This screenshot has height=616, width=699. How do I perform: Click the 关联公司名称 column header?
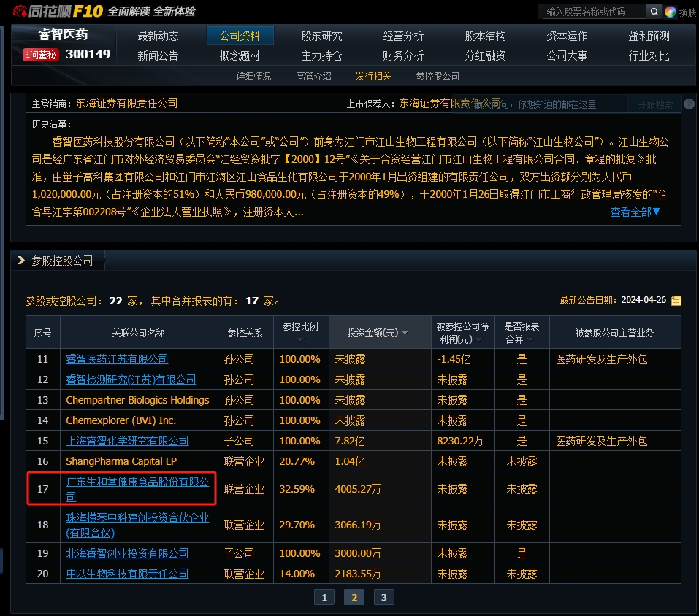click(x=139, y=333)
